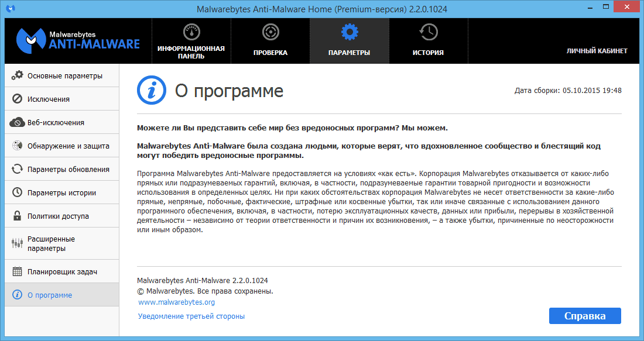
Task: Click the Справка button
Action: pos(585,316)
